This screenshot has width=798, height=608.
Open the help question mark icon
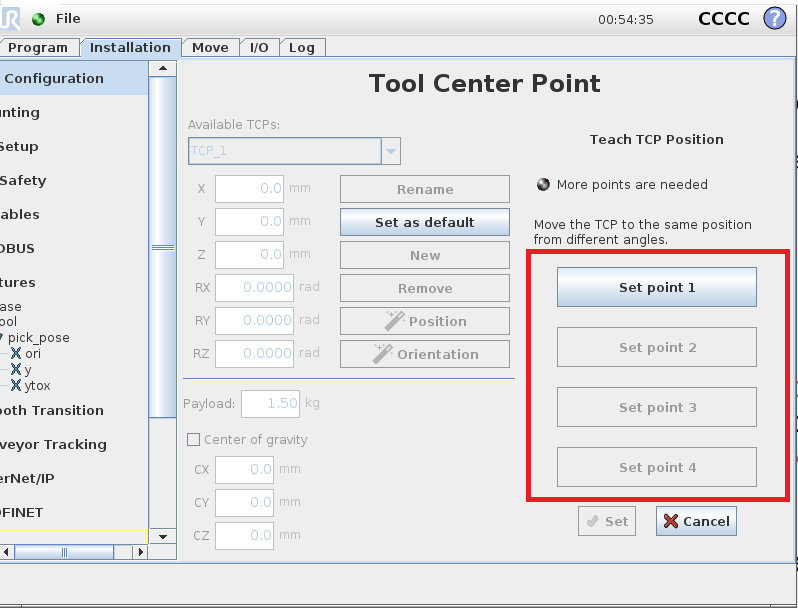[775, 19]
